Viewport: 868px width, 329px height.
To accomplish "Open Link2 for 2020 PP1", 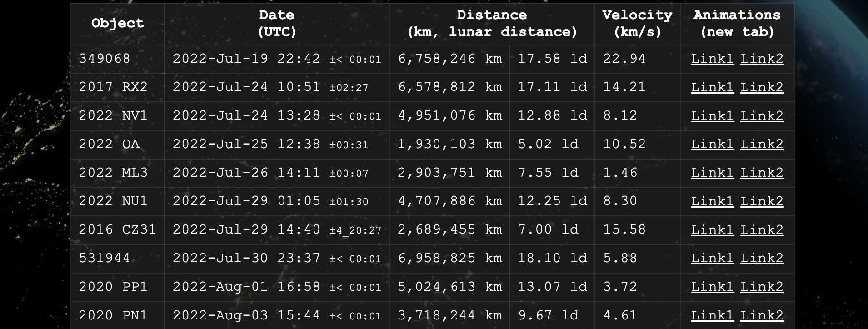I will (x=762, y=287).
